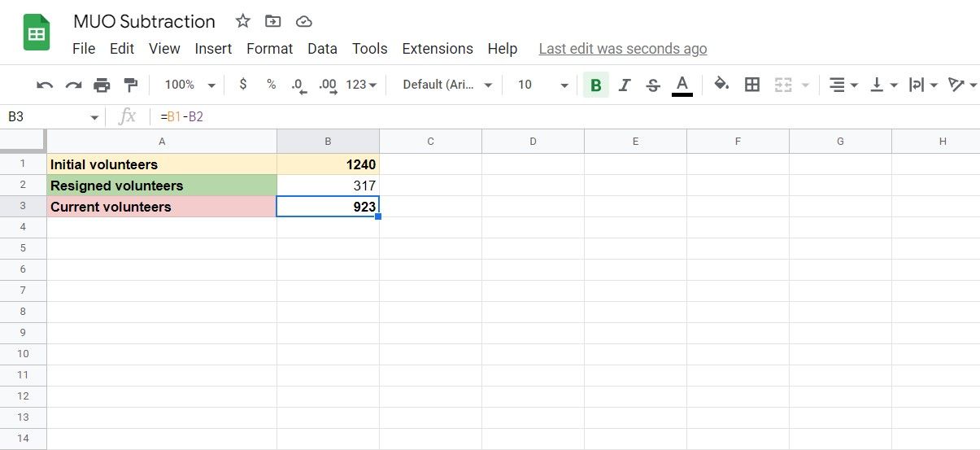Select row 1 header

click(x=23, y=164)
